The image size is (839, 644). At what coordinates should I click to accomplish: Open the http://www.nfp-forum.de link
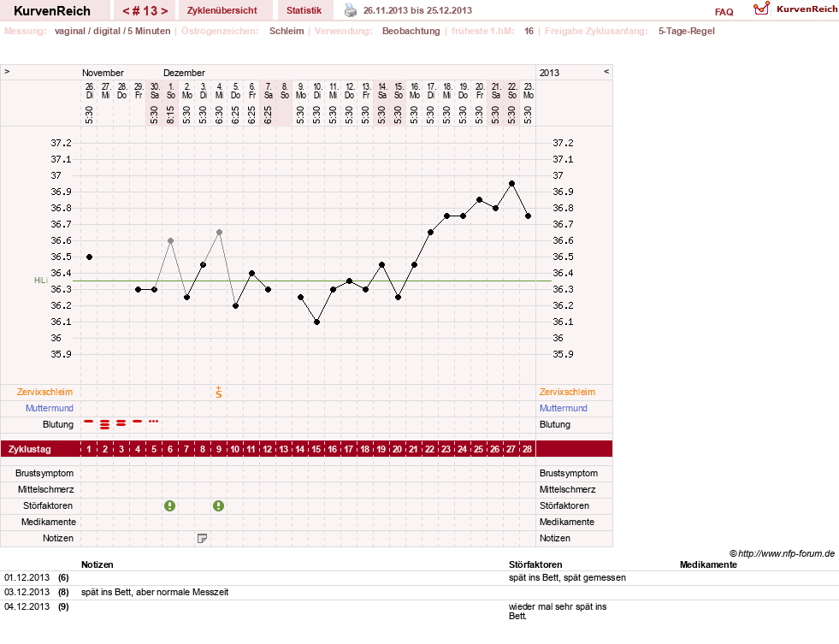pyautogui.click(x=787, y=553)
